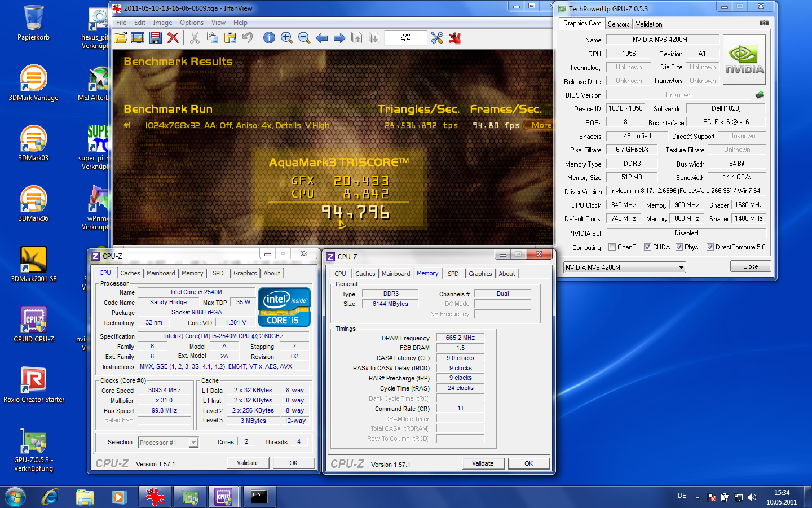The height and width of the screenshot is (508, 812).
Task: Toggle DirectCompute 5.0 checkbox
Action: pos(710,247)
